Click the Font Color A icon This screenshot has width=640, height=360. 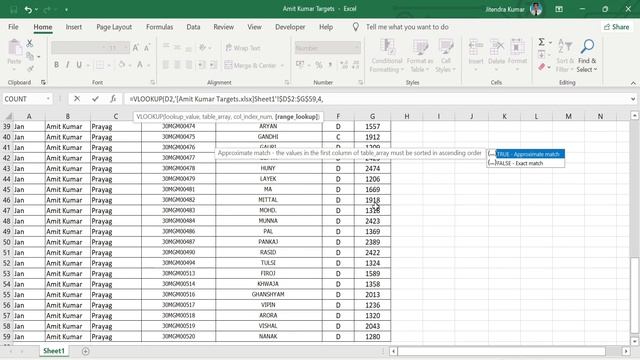140,64
